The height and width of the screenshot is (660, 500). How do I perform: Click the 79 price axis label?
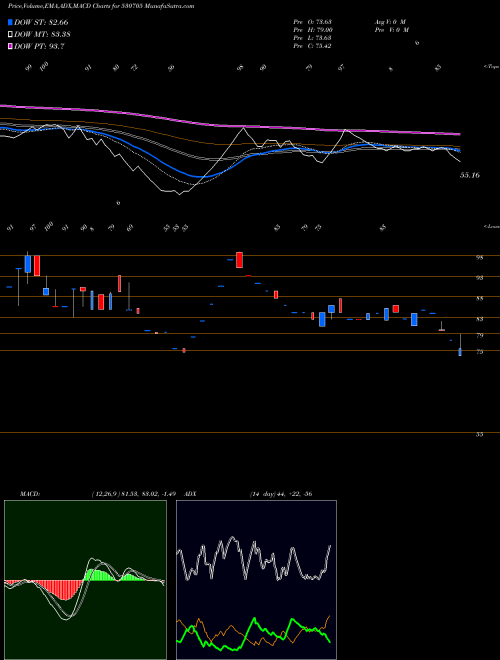point(479,335)
